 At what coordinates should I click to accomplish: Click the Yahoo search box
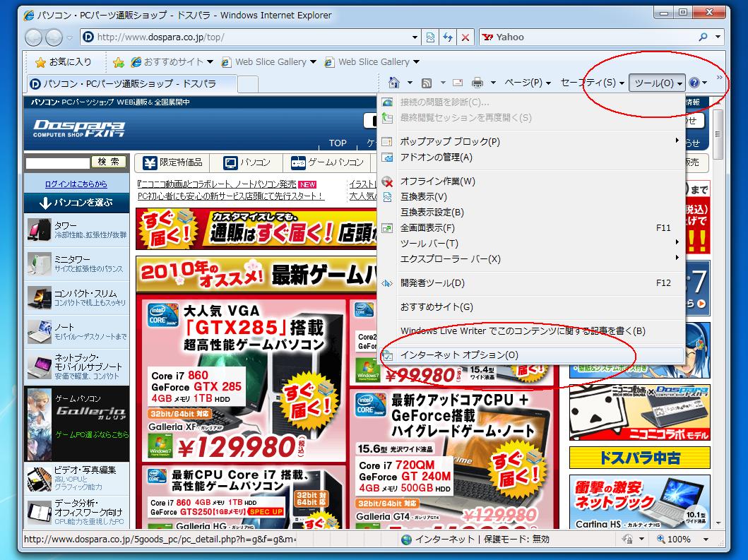coord(588,37)
